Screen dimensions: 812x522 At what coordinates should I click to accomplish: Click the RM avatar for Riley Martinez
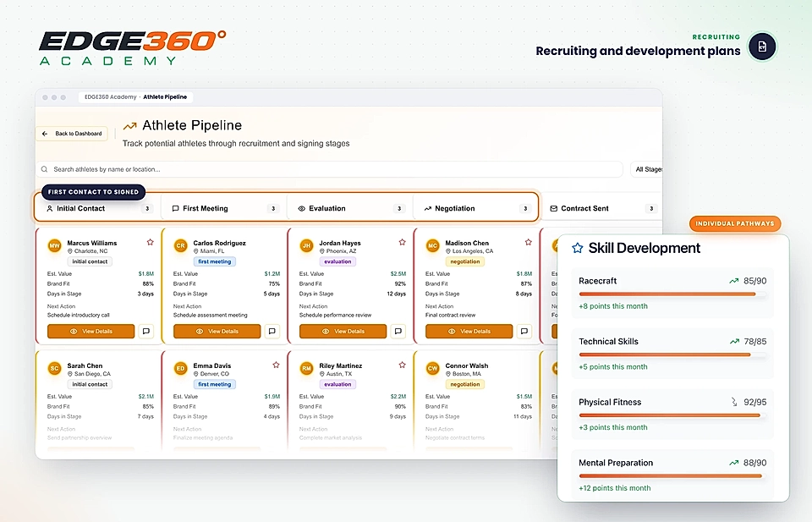pyautogui.click(x=306, y=369)
